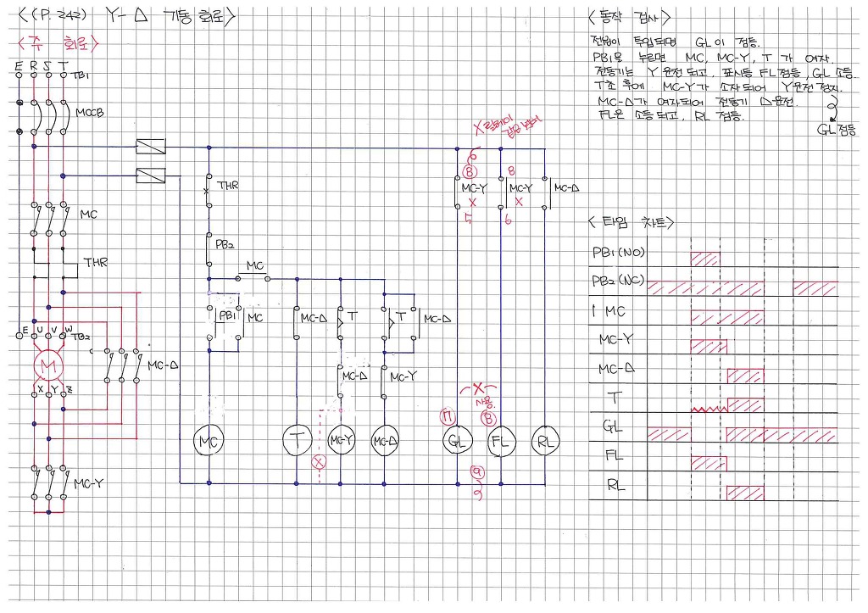
Task: Click 'MC-Δ' label next to main delta contacts
Action: [x=163, y=365]
